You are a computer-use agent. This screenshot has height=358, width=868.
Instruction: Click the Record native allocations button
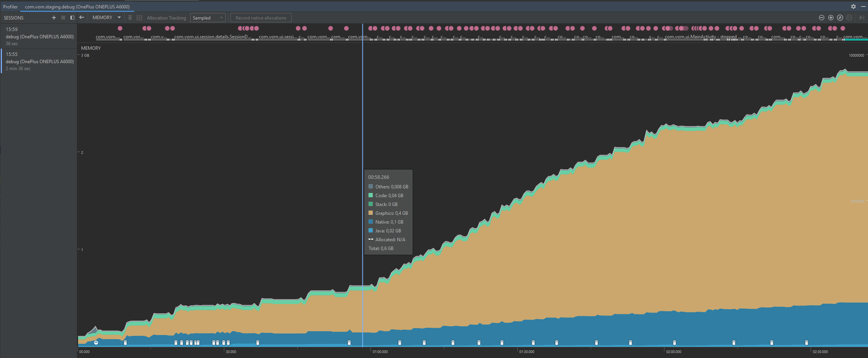[x=261, y=18]
